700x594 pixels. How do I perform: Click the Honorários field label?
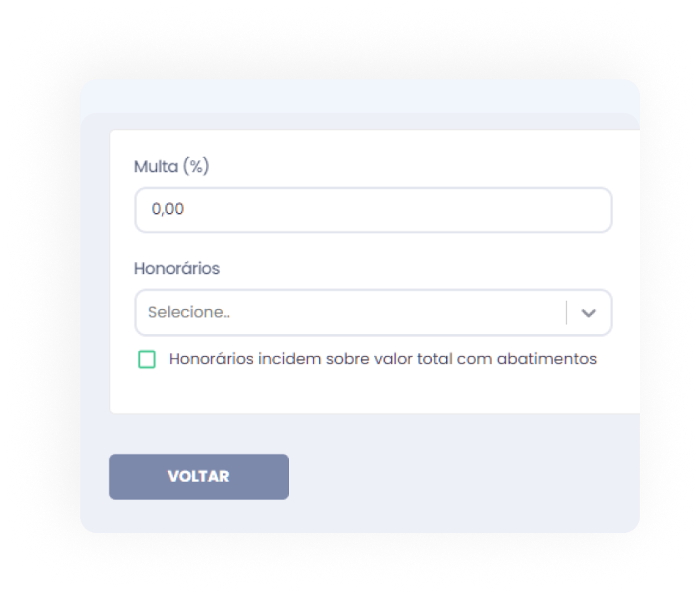177,269
